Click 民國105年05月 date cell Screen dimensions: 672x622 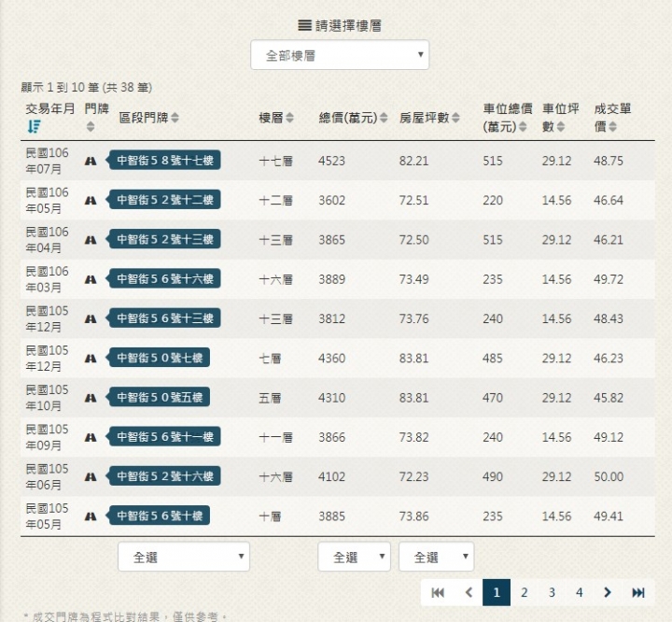pos(48,516)
